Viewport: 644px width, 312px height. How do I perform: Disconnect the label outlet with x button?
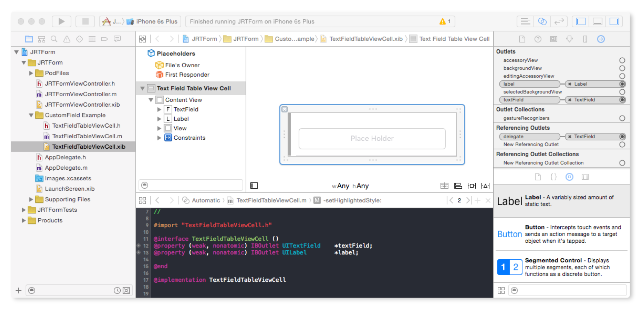[x=570, y=84]
